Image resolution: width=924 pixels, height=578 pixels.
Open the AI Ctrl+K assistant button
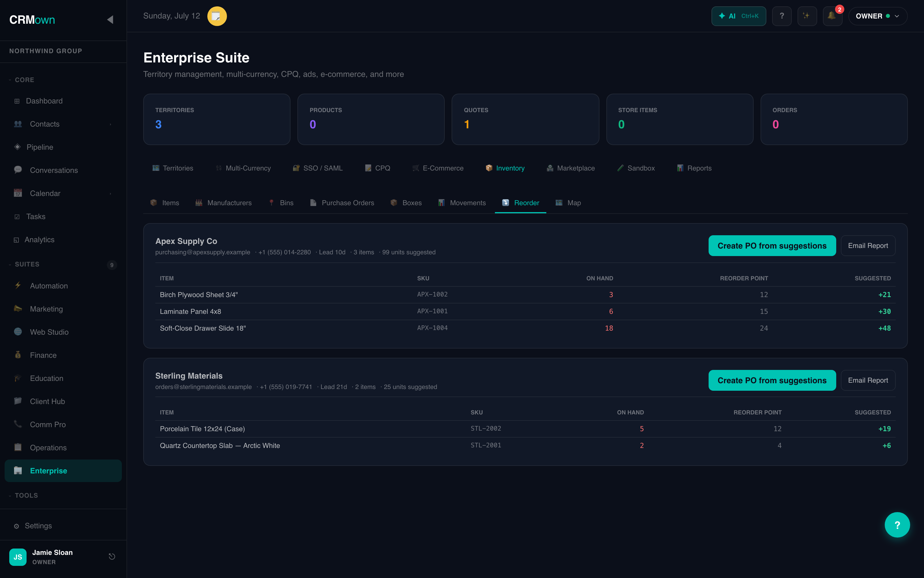[x=738, y=16]
